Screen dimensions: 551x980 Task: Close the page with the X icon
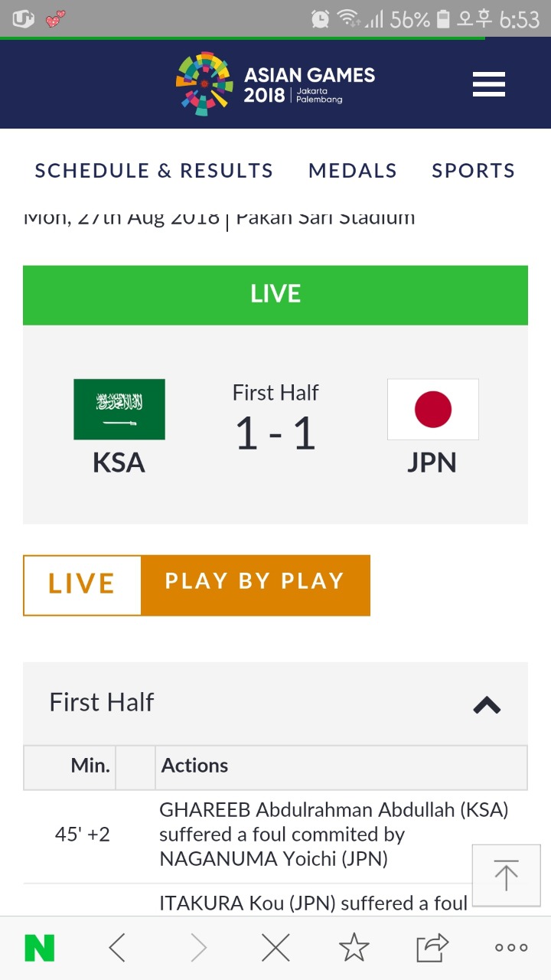click(275, 948)
